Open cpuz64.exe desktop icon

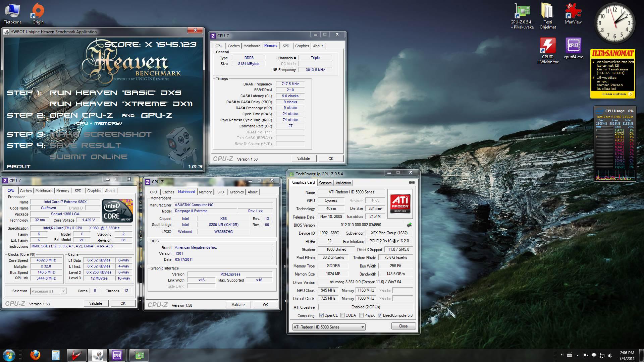click(573, 48)
